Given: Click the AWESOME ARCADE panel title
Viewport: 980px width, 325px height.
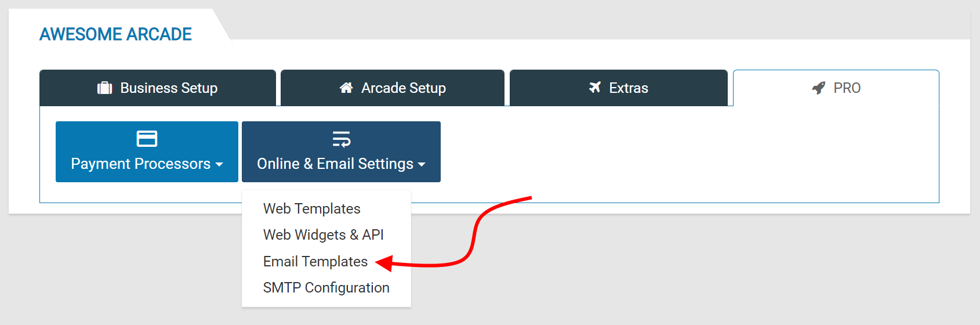Looking at the screenshot, I should [x=115, y=34].
